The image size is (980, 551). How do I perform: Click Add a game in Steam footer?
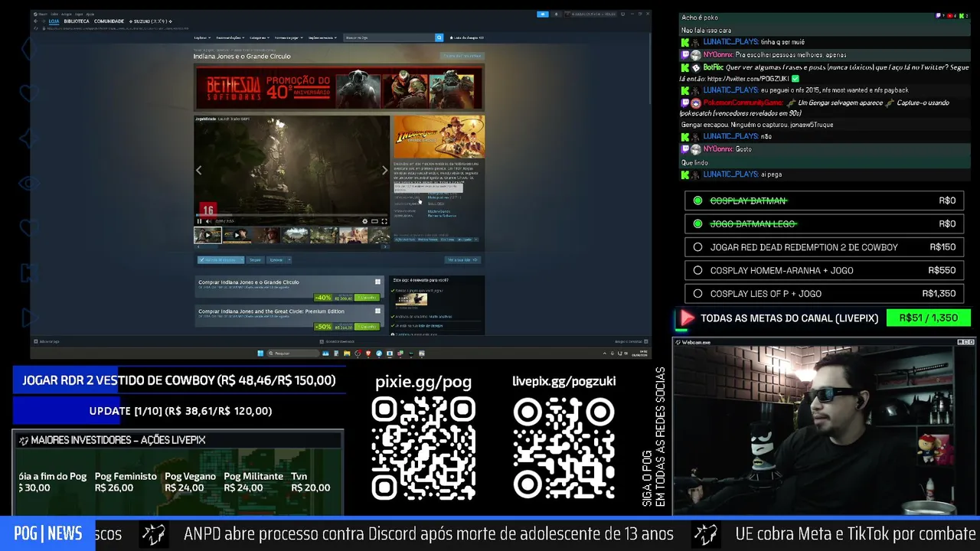tap(46, 341)
